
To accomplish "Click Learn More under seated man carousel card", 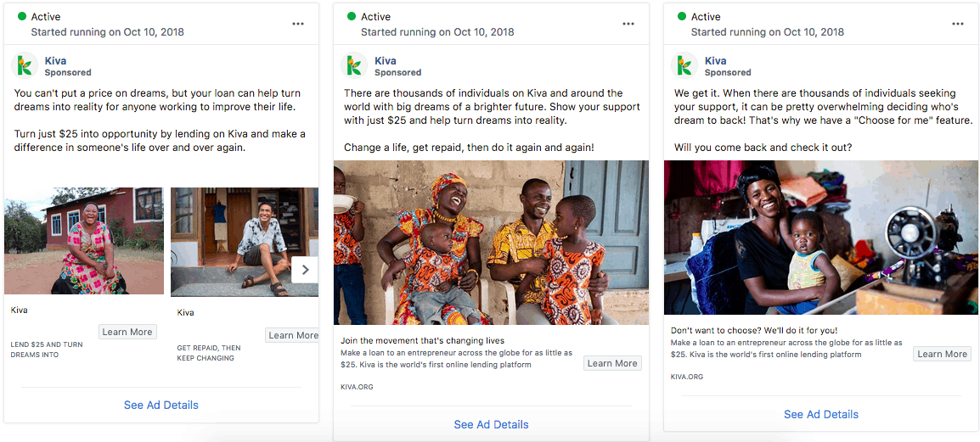I will point(292,335).
